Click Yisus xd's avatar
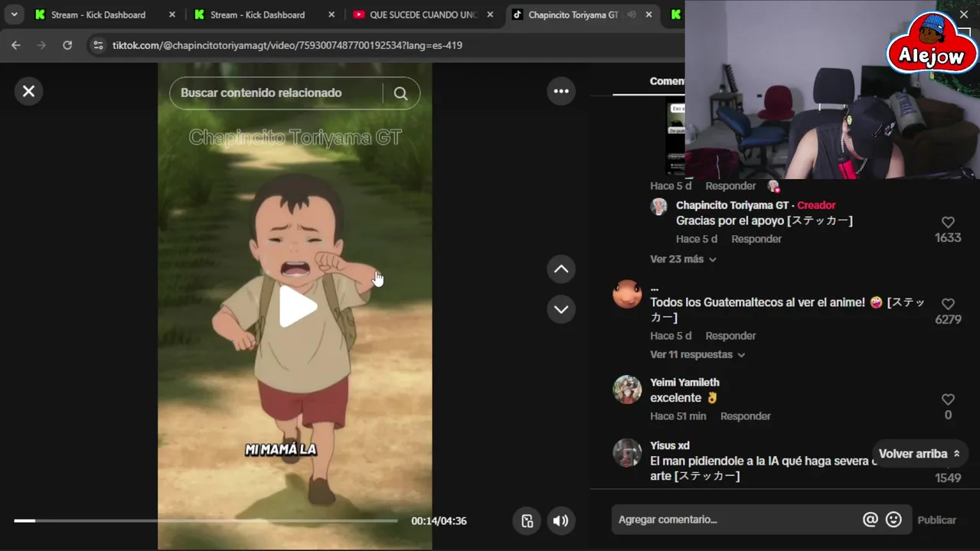980x551 pixels. [x=627, y=453]
